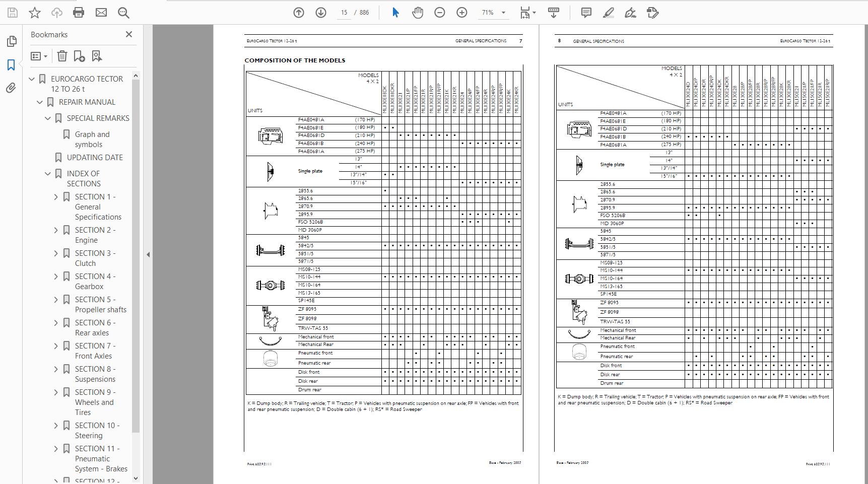The image size is (868, 484).
Task: Click the EUROCARGO TECTOR 12 TO 26 t bookmark
Action: [x=87, y=84]
